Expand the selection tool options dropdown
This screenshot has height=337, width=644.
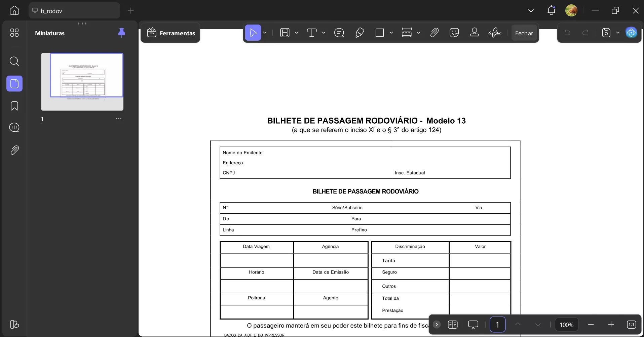265,33
